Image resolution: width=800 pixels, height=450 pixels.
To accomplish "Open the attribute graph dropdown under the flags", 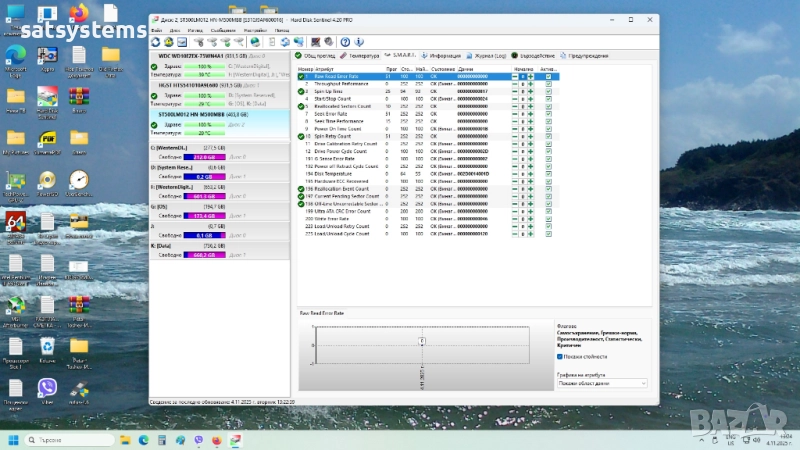I will pos(601,383).
